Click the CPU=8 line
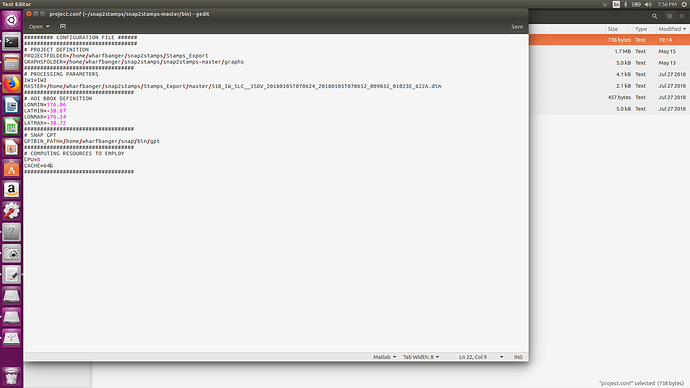The width and height of the screenshot is (690, 388). coord(32,160)
